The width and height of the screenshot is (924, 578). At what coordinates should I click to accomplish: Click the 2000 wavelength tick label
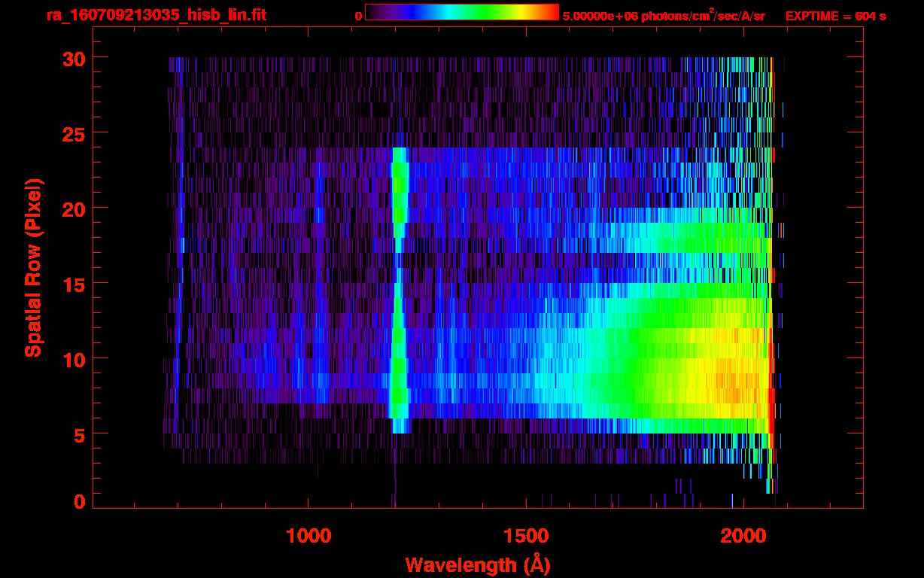pyautogui.click(x=743, y=536)
